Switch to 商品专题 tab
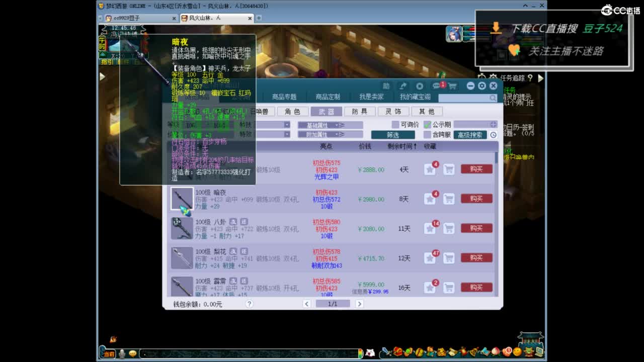Image resolution: width=644 pixels, height=362 pixels. [x=284, y=97]
